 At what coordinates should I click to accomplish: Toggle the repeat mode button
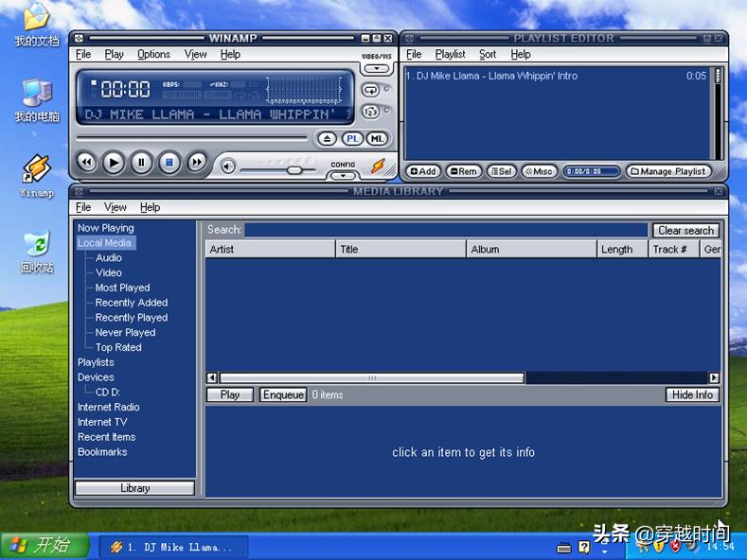coord(371,90)
